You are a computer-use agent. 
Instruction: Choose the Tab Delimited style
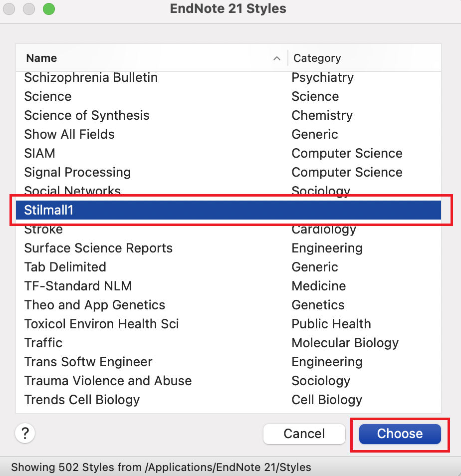pyautogui.click(x=65, y=267)
